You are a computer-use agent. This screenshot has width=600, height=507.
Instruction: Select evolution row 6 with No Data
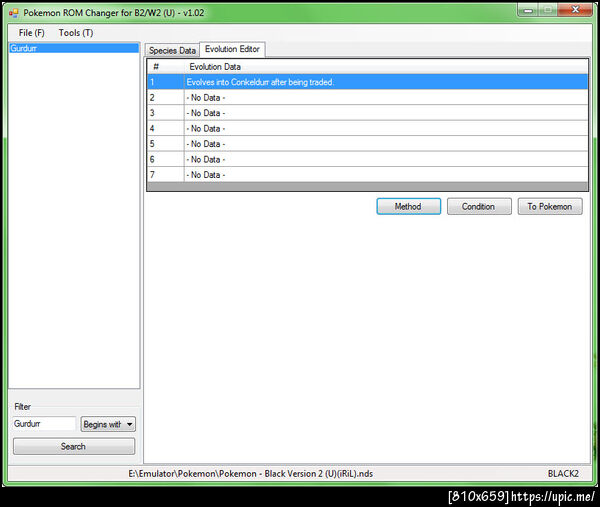point(368,159)
